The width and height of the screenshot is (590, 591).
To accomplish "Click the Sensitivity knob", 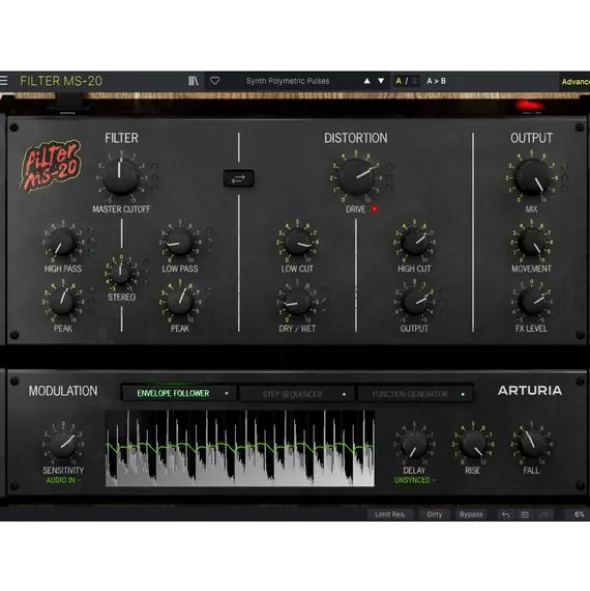I will pos(63,445).
